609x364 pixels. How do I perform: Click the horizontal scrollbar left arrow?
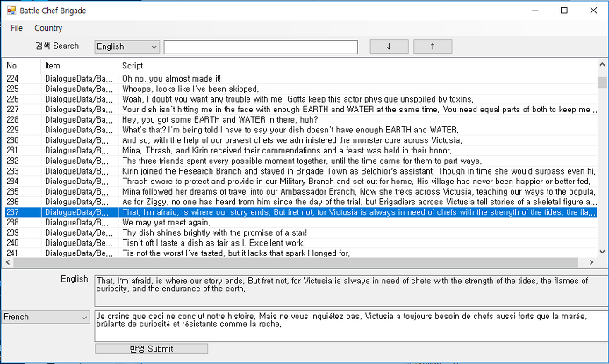click(8, 262)
